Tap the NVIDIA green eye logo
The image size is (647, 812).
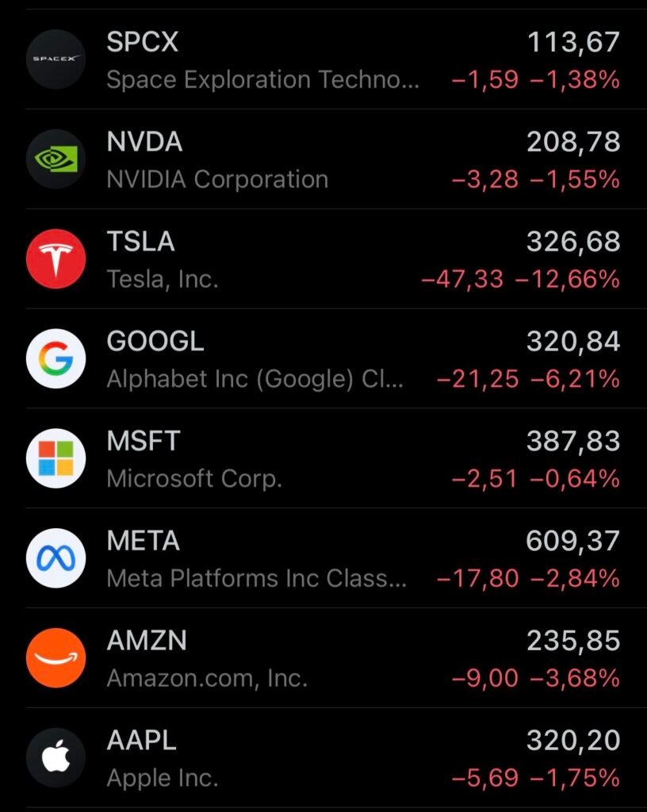pos(56,159)
